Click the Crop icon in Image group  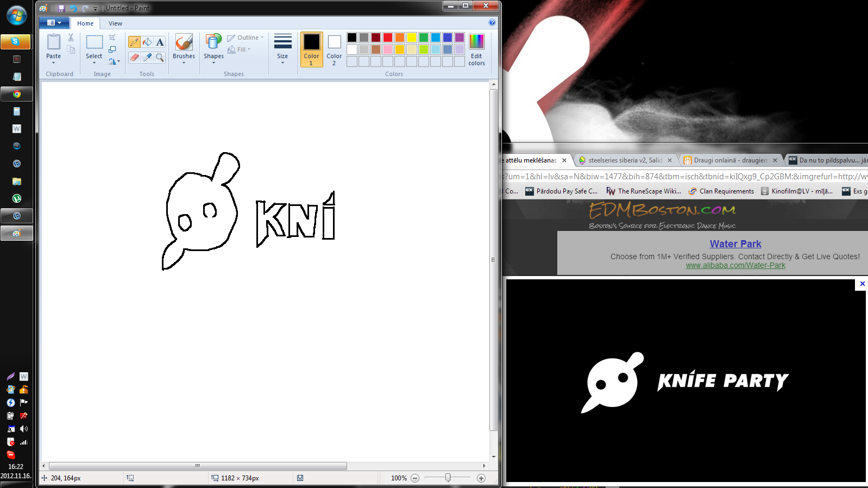112,37
